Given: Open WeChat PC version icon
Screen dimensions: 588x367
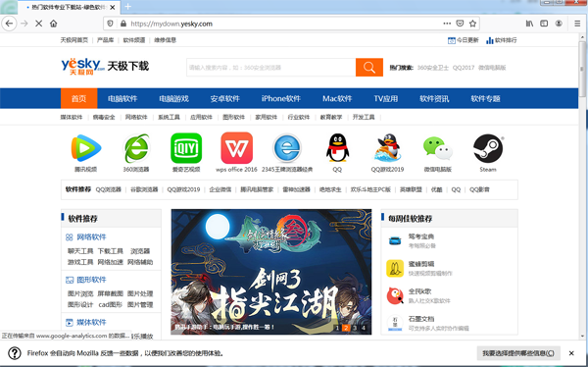Looking at the screenshot, I should (x=438, y=147).
